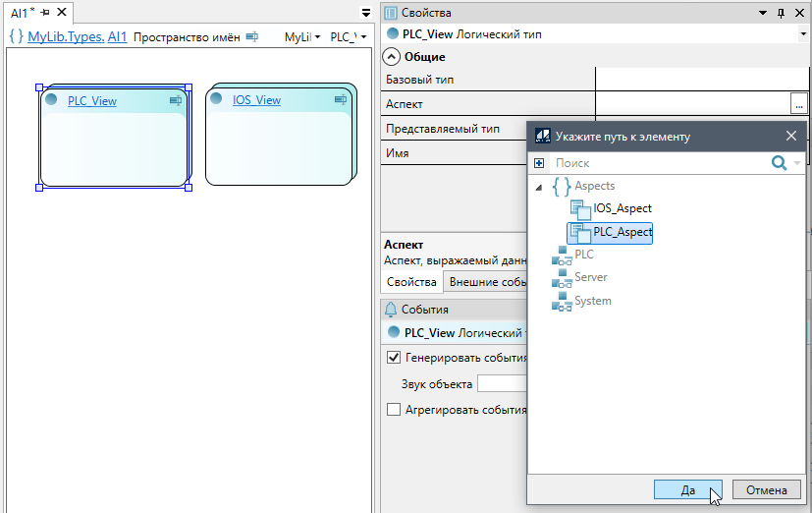Enable the Агрегировать события checkbox
Screen dimensions: 812x513
click(x=394, y=409)
